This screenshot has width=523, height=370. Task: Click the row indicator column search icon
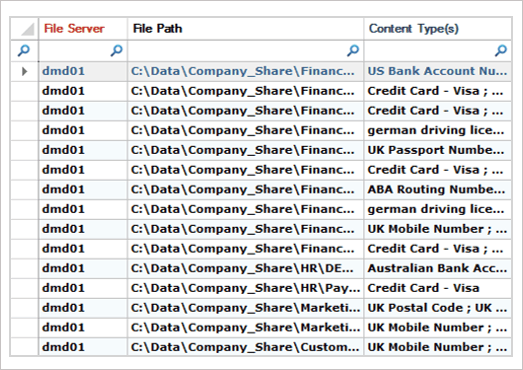pyautogui.click(x=23, y=51)
